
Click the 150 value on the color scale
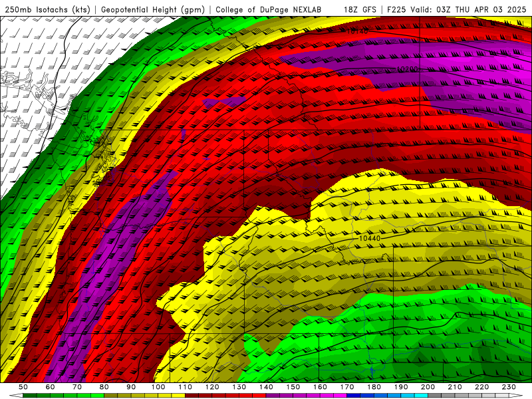coord(293,387)
